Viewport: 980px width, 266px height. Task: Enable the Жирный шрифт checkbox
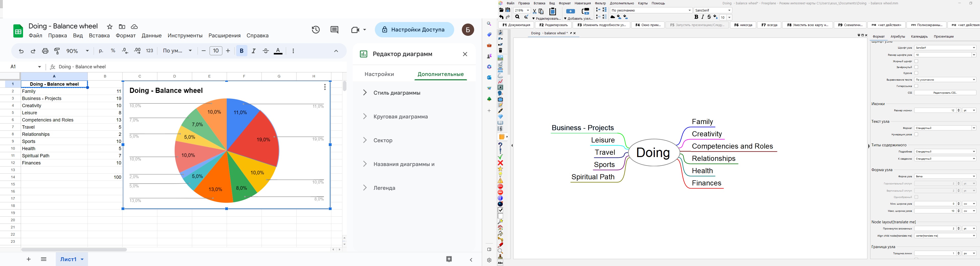click(x=917, y=61)
